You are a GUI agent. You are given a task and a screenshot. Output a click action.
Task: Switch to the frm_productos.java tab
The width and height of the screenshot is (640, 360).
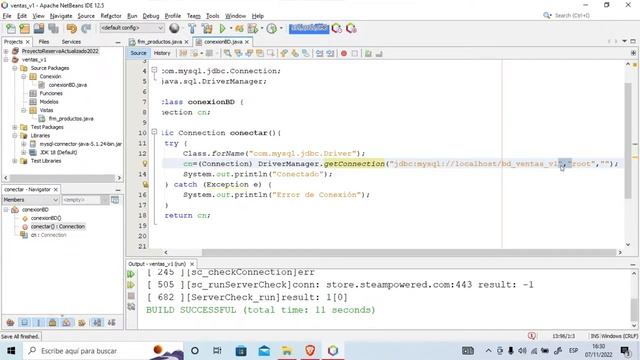point(160,42)
